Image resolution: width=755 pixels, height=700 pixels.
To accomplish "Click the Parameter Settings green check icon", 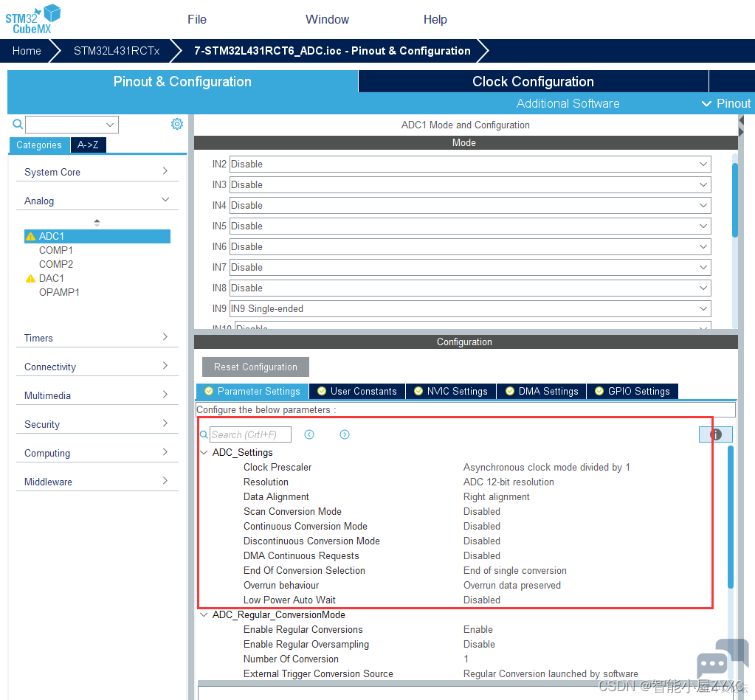I will [209, 391].
